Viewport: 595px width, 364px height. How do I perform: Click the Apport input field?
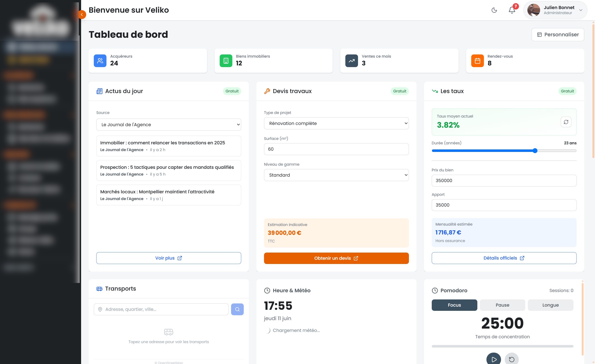coord(504,205)
